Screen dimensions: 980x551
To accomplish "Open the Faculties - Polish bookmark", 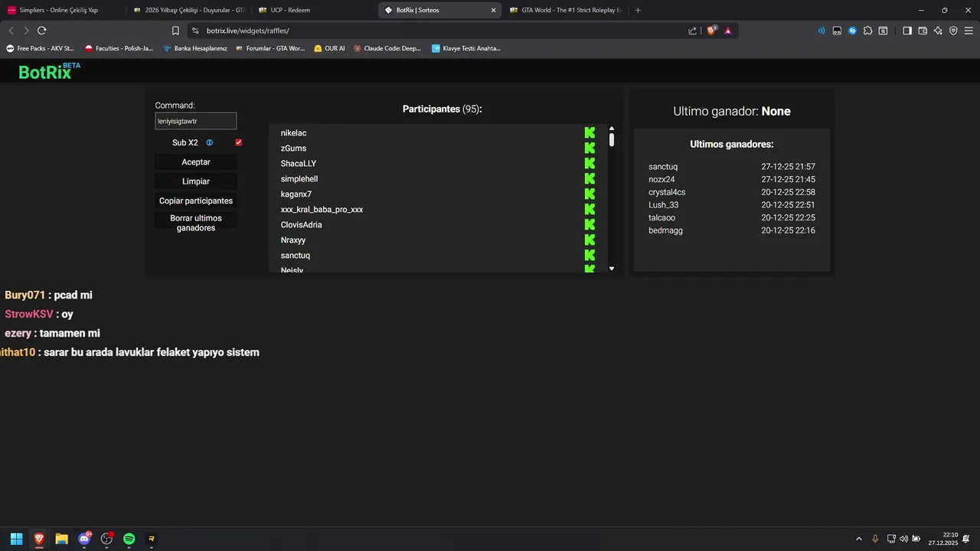I will [119, 48].
